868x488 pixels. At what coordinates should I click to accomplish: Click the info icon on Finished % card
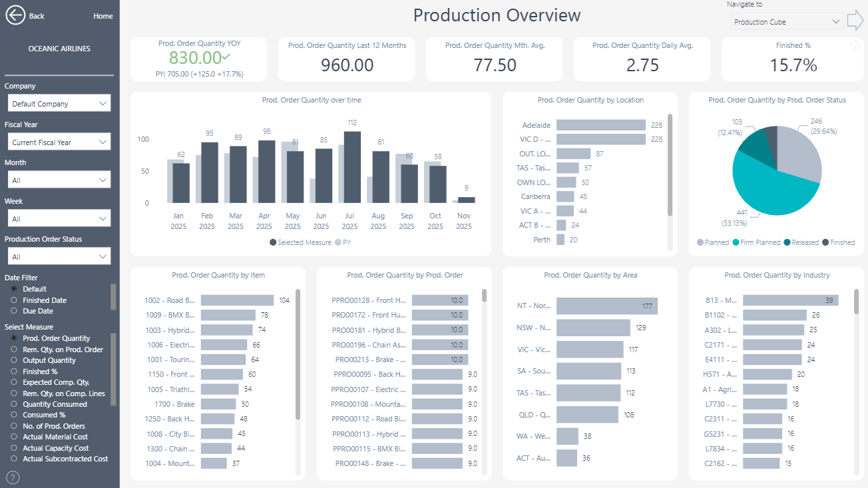click(x=855, y=45)
